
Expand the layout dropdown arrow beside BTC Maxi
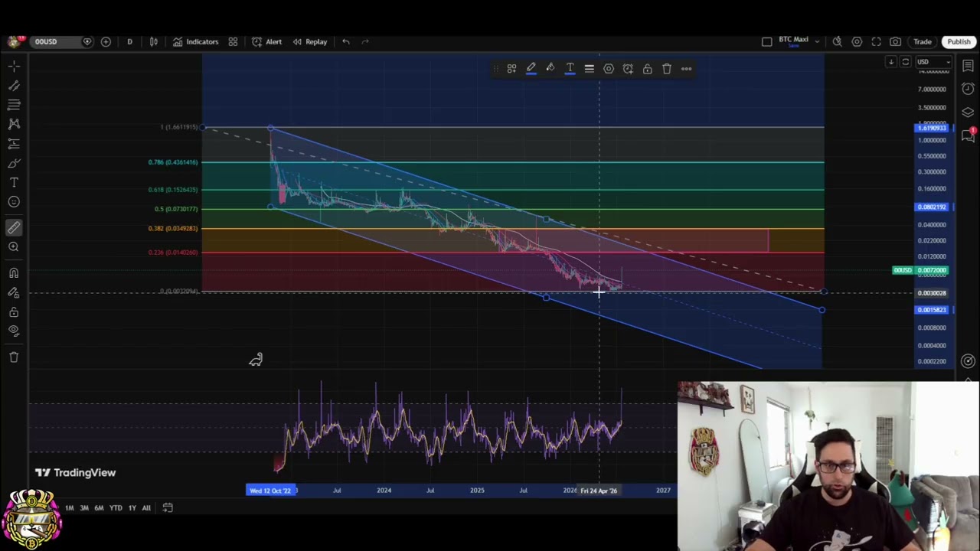[x=817, y=41]
